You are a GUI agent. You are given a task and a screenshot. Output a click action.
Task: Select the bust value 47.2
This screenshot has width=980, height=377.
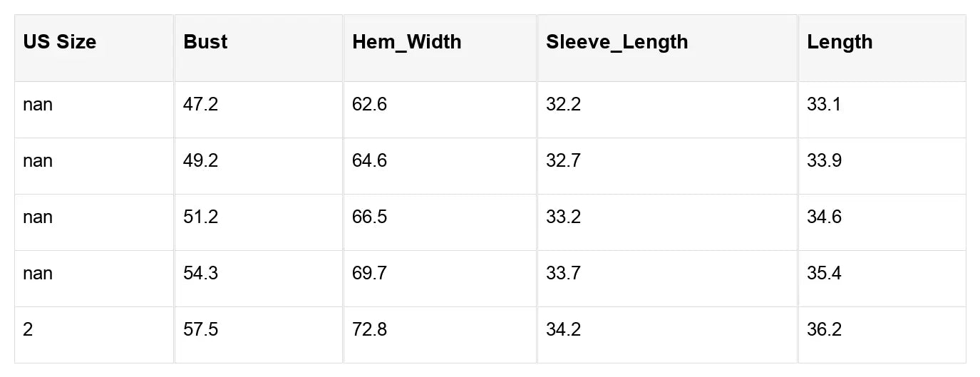click(x=200, y=105)
